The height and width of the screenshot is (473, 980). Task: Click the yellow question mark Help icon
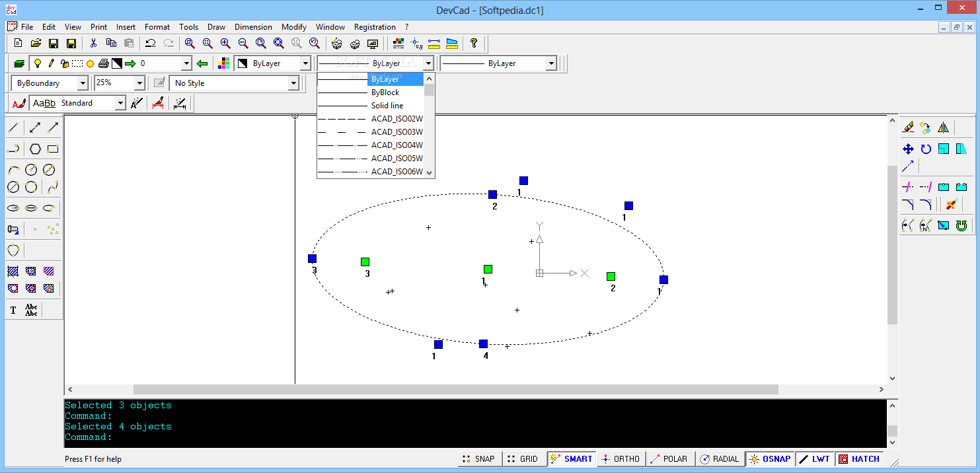pos(474,44)
